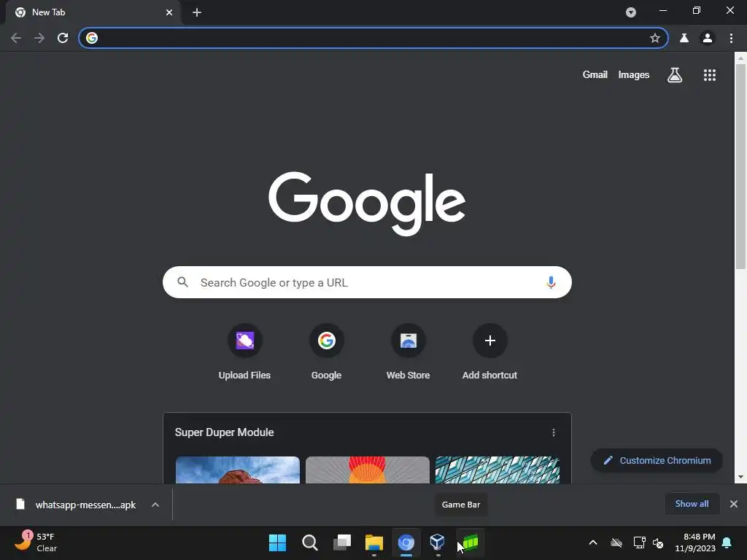Open the Google apps grid
This screenshot has width=747, height=560.
pos(710,75)
